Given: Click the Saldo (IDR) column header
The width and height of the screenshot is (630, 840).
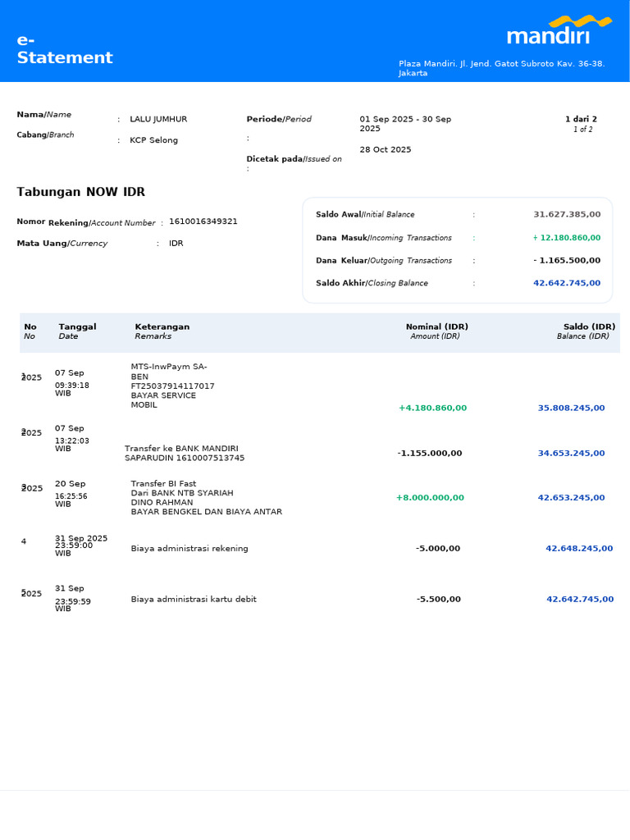Looking at the screenshot, I should pos(589,326).
